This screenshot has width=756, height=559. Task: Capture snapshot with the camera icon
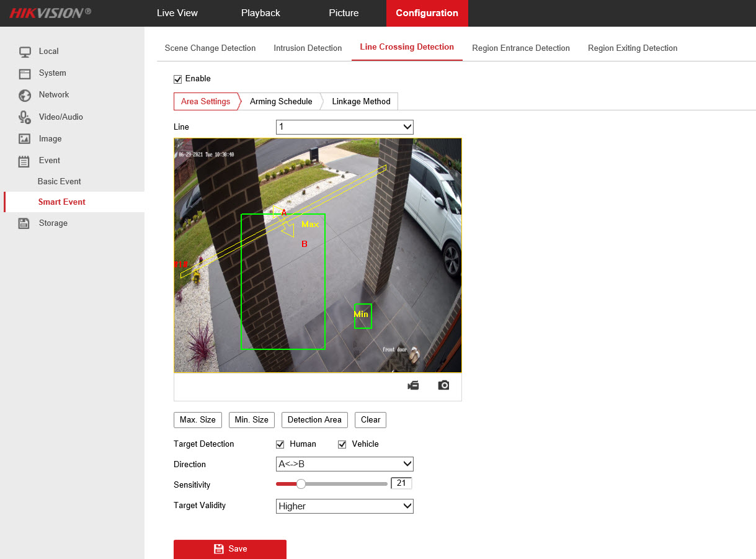443,385
